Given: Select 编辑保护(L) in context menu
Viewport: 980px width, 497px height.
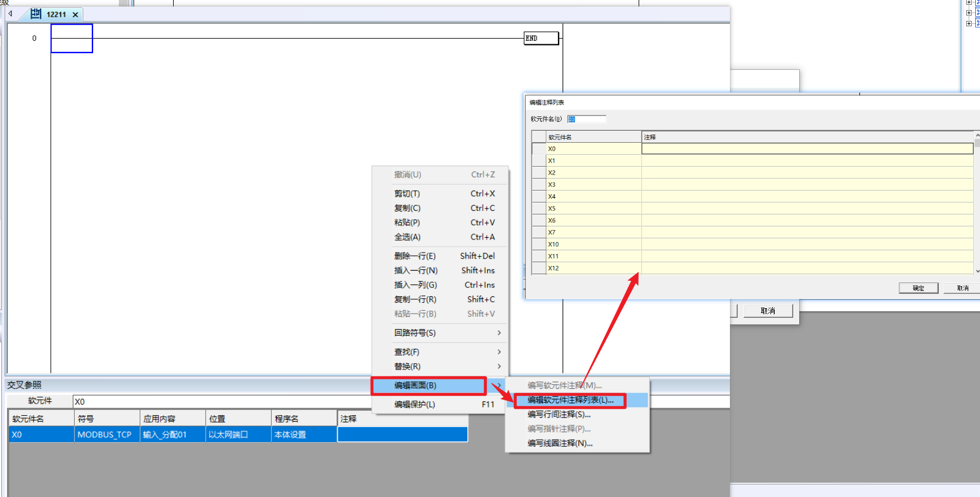Looking at the screenshot, I should [414, 404].
